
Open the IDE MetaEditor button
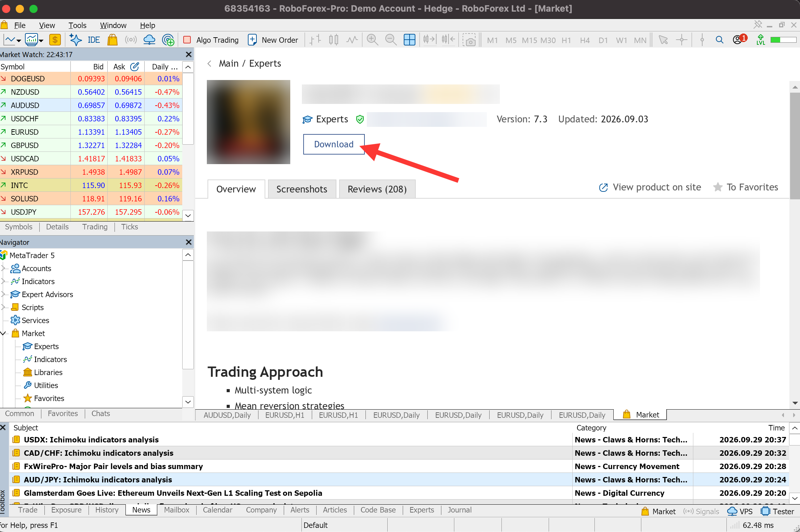(x=94, y=40)
